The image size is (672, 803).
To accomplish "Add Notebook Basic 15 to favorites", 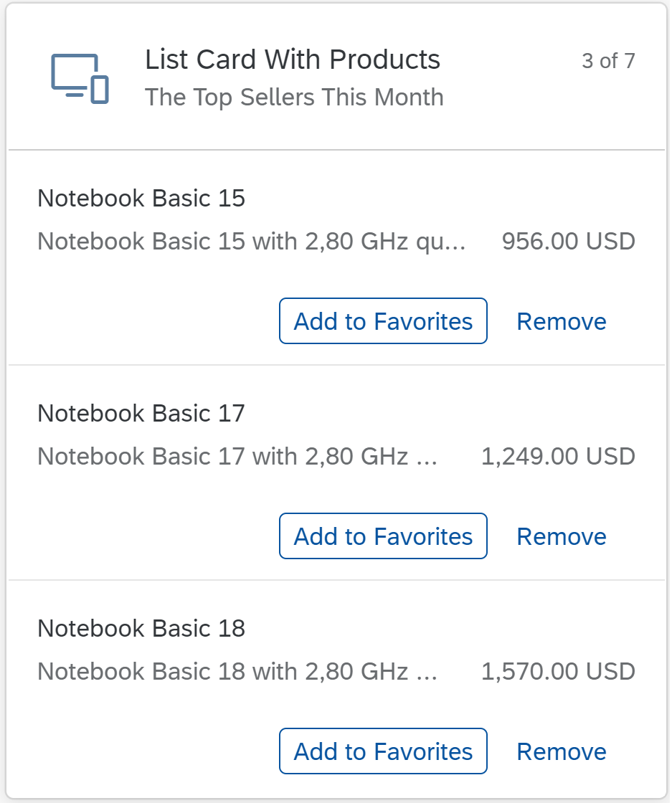I will point(384,321).
